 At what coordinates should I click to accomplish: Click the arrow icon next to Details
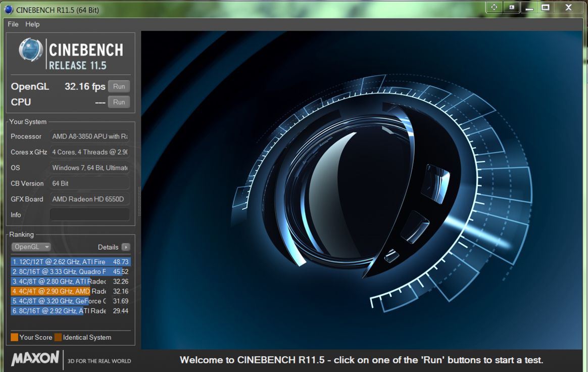126,247
